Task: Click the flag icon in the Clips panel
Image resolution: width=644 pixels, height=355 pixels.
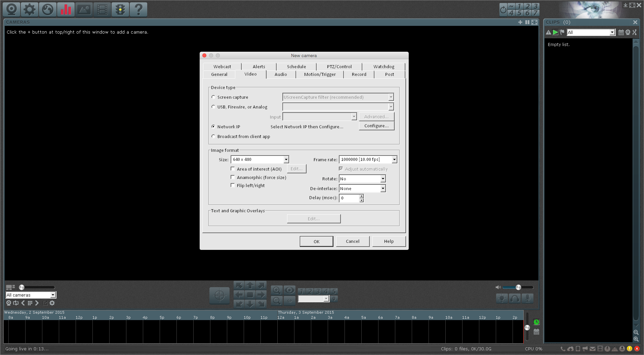Action: coord(562,32)
